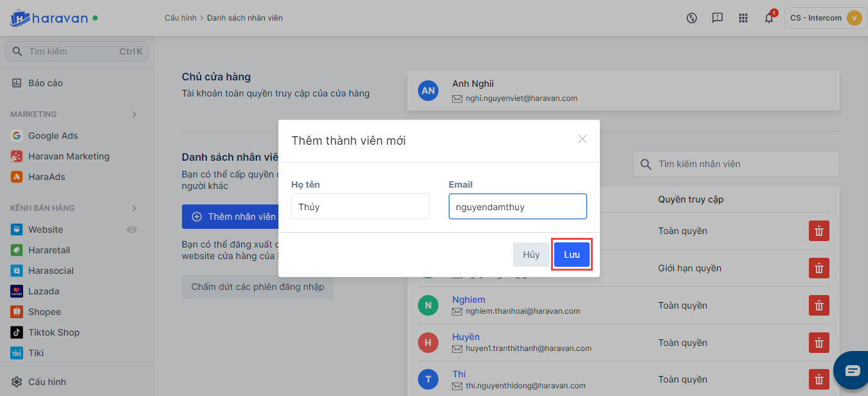
Task: Click owner name Anh Nghii
Action: coord(473,84)
